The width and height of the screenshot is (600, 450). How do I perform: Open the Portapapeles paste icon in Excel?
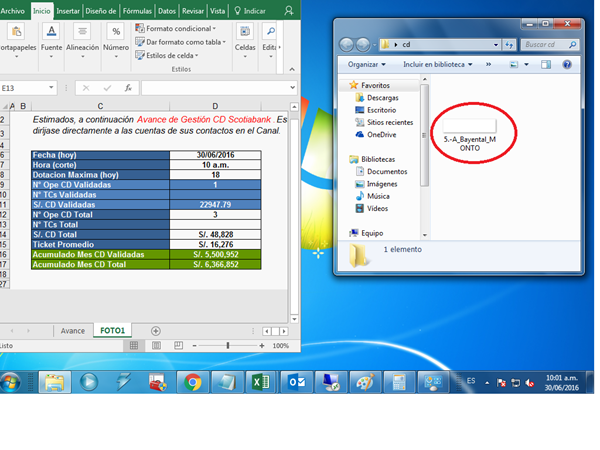click(16, 31)
